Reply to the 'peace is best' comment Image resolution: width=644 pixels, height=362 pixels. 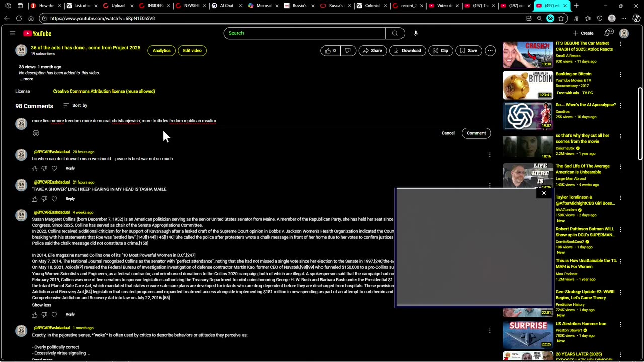tap(70, 168)
